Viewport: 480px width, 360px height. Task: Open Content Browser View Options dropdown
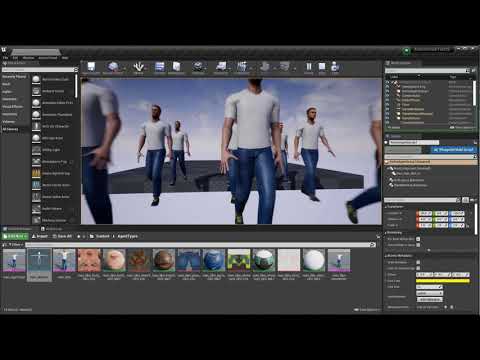coord(366,310)
